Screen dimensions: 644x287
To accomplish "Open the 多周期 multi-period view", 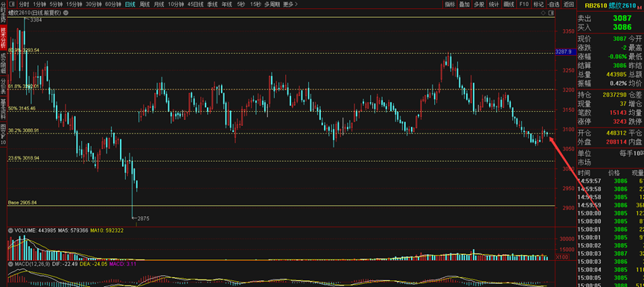I will [272, 4].
